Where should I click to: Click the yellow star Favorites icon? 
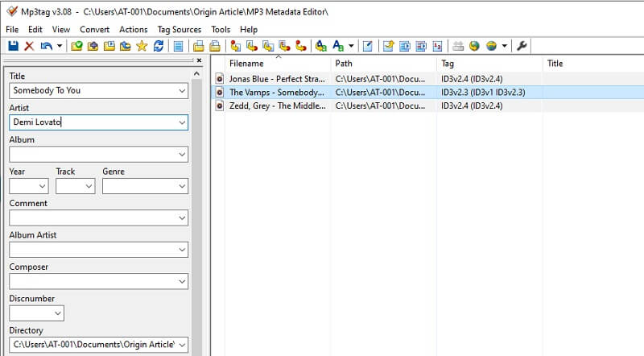[142, 46]
